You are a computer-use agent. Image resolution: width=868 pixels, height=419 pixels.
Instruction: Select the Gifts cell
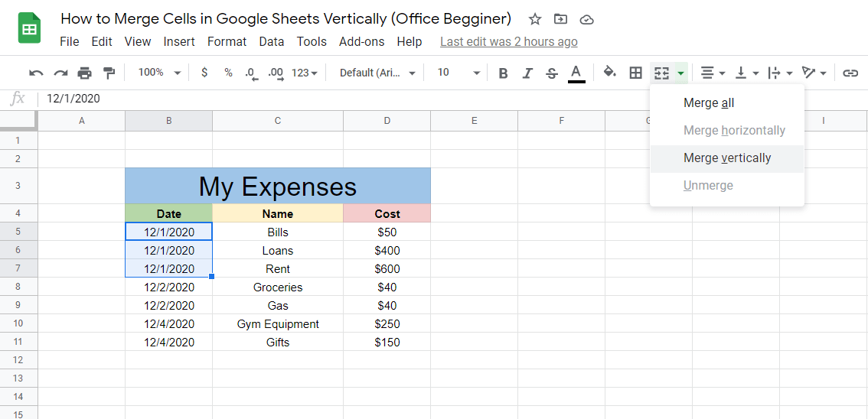(278, 343)
